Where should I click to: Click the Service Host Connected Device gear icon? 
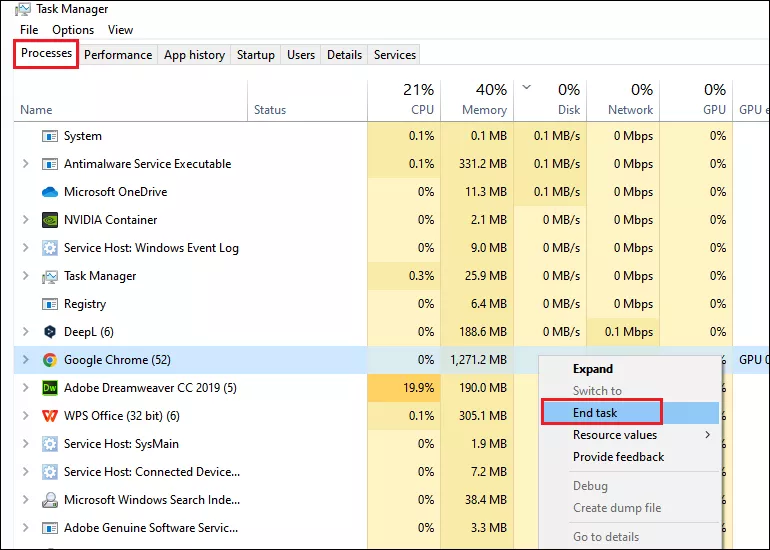click(x=50, y=472)
